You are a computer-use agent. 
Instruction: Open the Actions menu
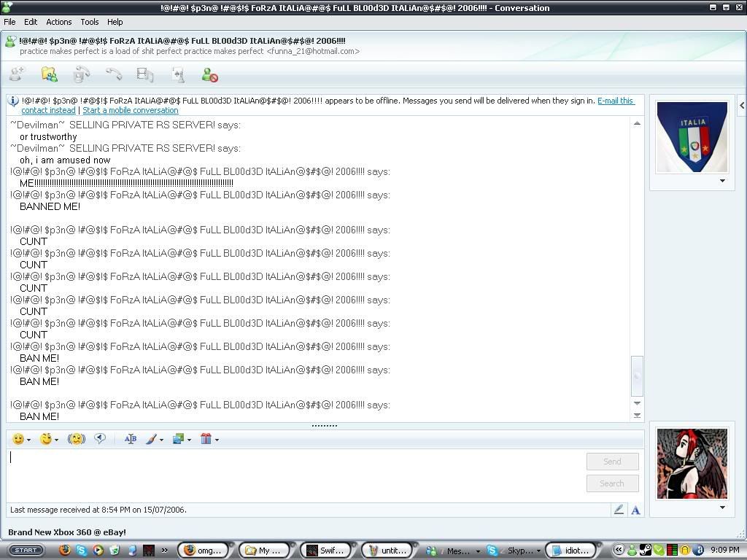point(58,22)
